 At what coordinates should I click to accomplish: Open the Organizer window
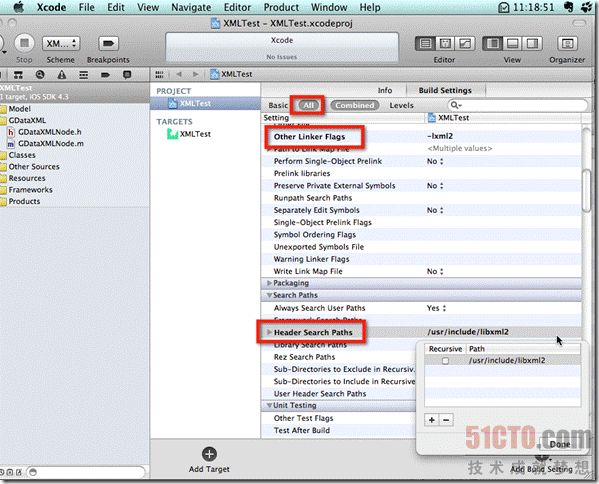coord(567,44)
